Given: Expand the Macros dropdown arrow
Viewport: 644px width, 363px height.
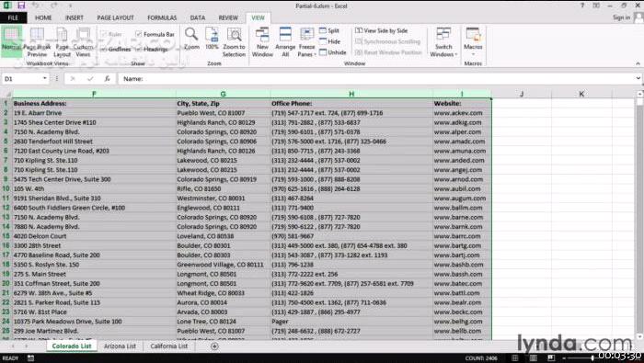Looking at the screenshot, I should [x=473, y=54].
